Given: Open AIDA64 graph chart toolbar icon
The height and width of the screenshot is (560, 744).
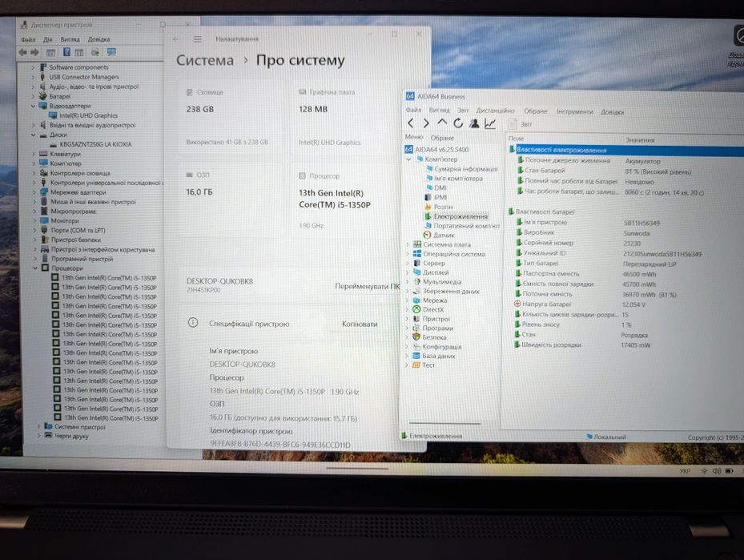Looking at the screenshot, I should [490, 124].
